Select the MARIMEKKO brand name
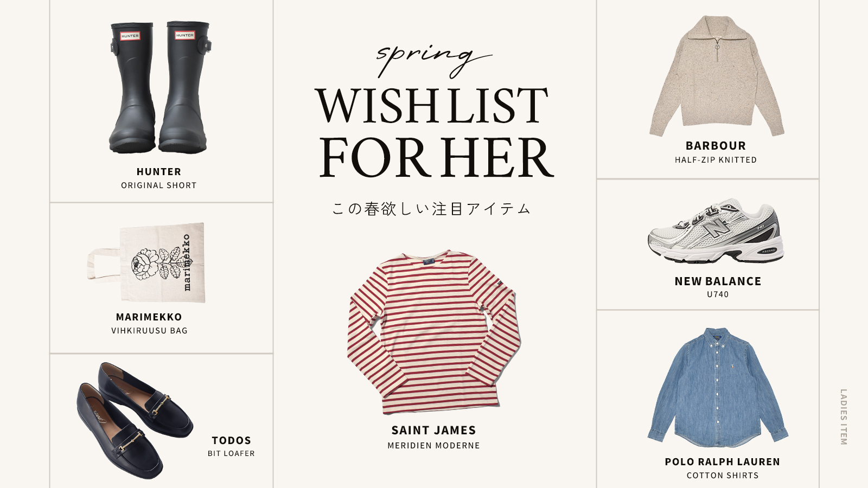 click(149, 317)
